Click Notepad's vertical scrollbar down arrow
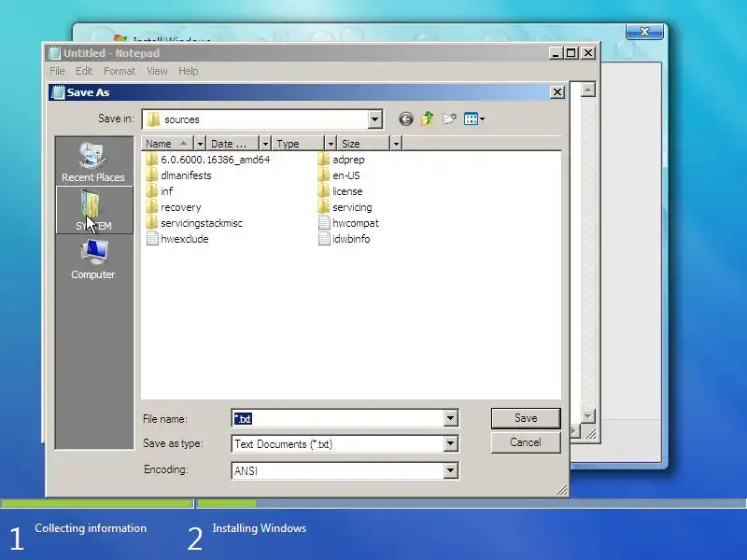The image size is (747, 560). pyautogui.click(x=588, y=415)
